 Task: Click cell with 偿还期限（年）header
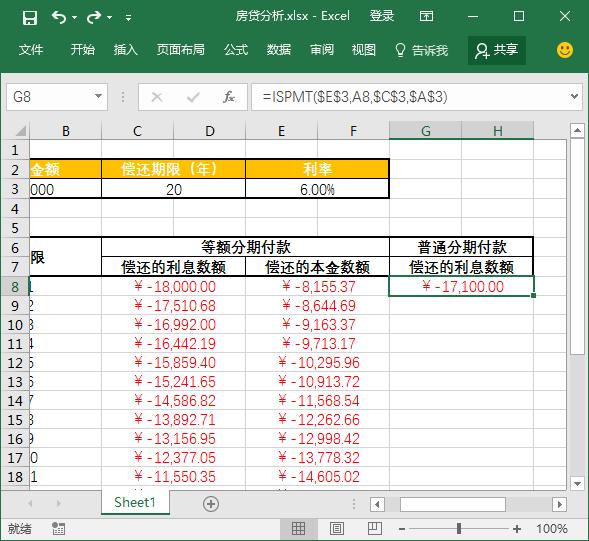click(173, 169)
